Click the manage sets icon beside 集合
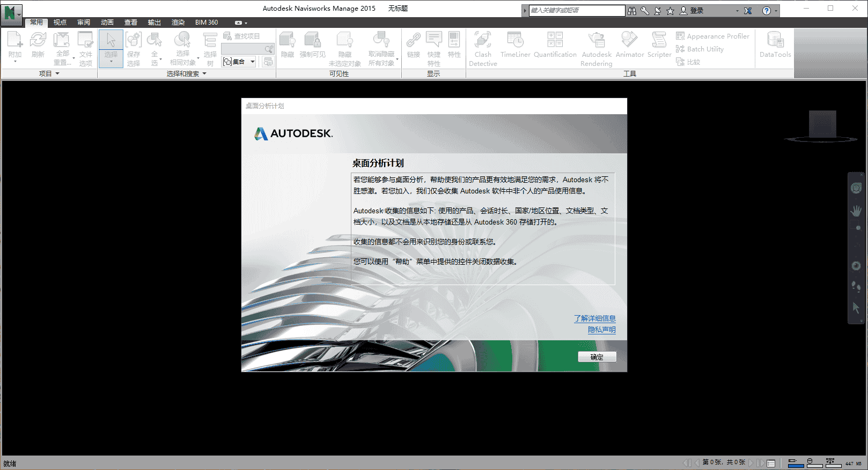The height and width of the screenshot is (470, 868). [268, 62]
